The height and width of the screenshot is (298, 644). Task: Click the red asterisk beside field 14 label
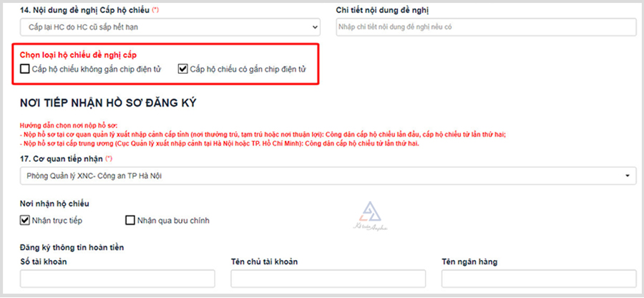[x=155, y=9]
